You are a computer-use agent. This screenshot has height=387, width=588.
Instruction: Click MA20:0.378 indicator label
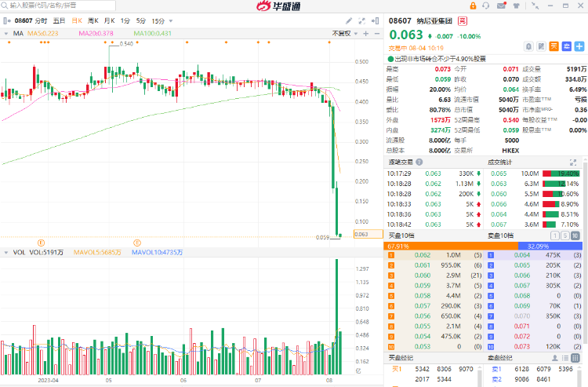point(96,34)
